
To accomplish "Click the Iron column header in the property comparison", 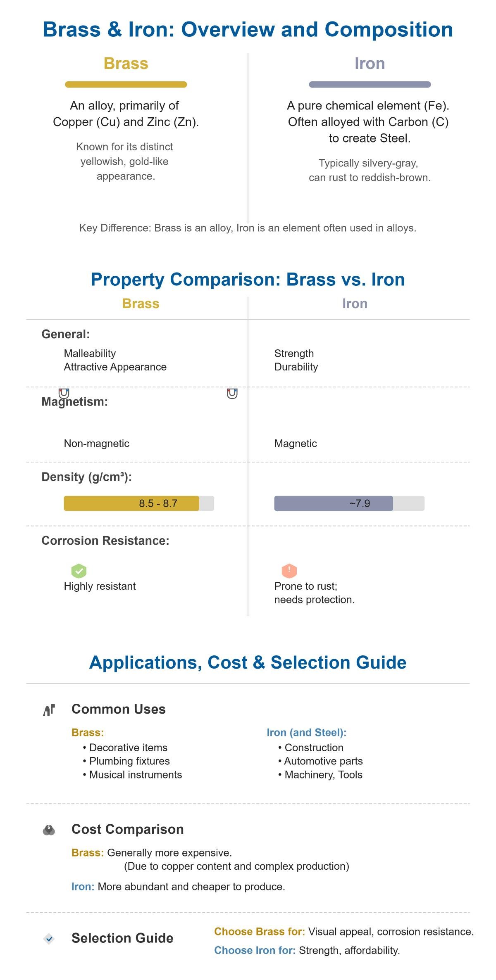I will pyautogui.click(x=355, y=304).
